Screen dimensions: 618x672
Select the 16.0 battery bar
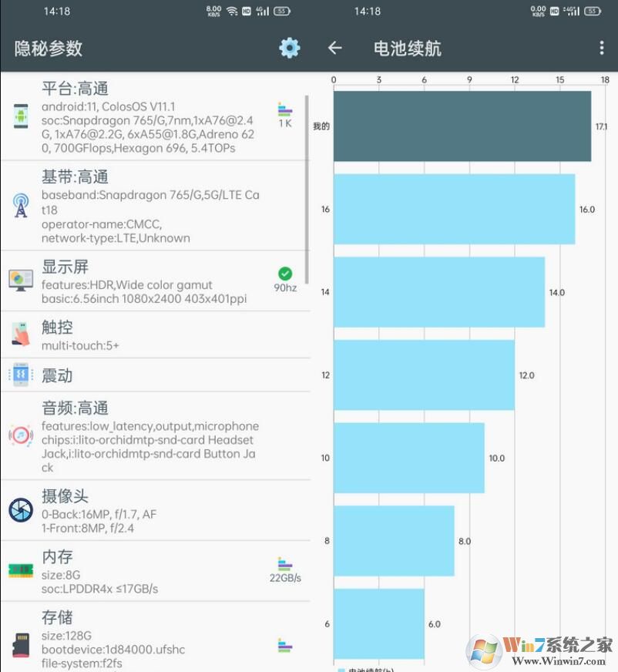455,209
